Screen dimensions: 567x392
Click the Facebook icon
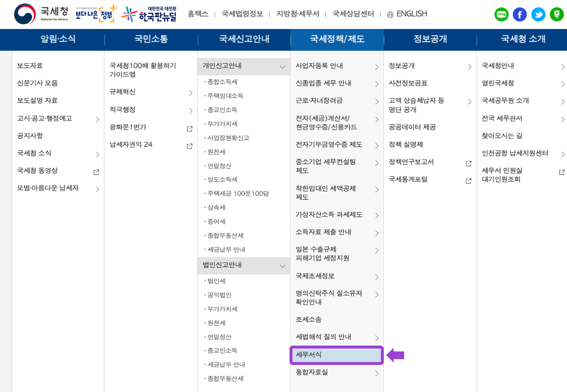click(x=520, y=14)
